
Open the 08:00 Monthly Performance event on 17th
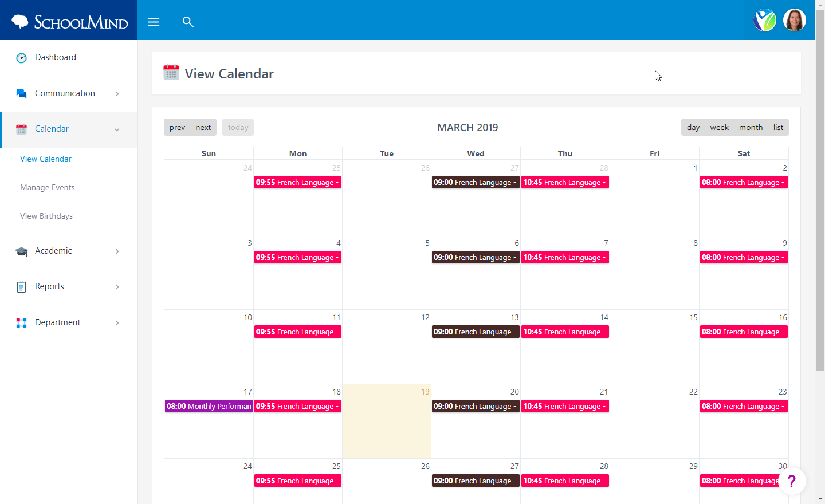pos(209,406)
